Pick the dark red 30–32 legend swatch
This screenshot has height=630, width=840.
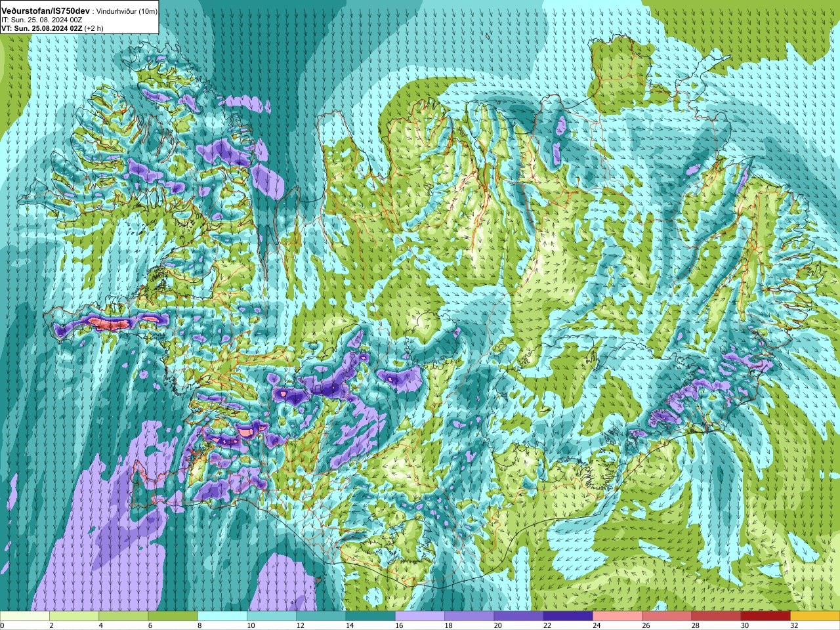point(766,616)
